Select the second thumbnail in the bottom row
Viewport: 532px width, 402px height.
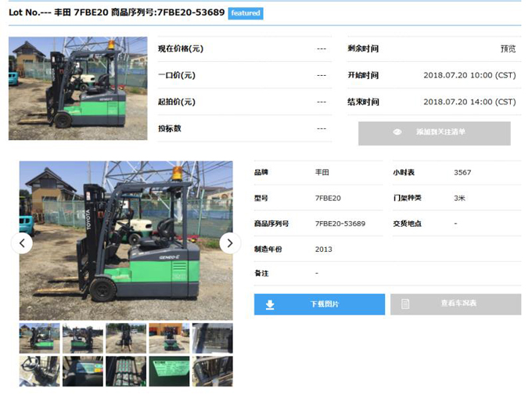point(82,371)
